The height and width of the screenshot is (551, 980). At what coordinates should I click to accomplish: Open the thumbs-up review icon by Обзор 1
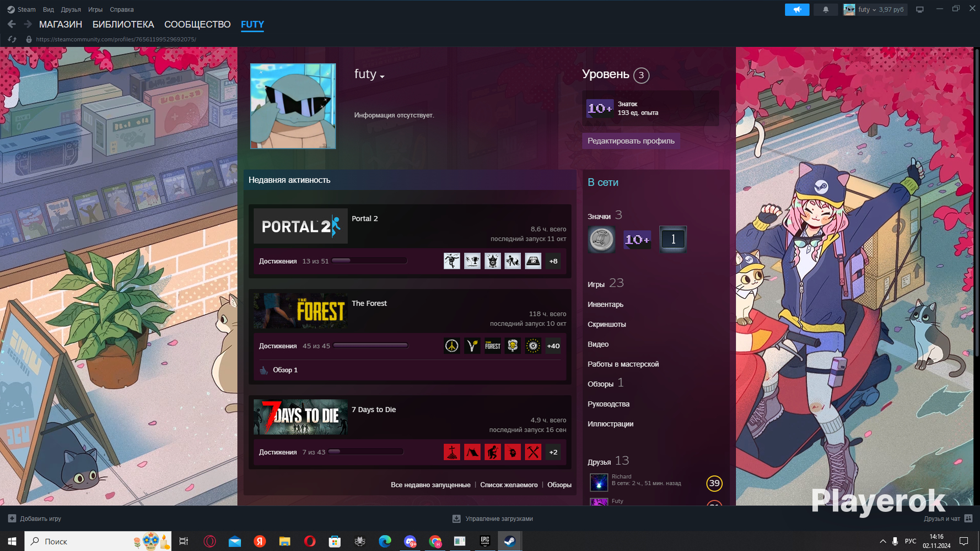click(x=264, y=370)
